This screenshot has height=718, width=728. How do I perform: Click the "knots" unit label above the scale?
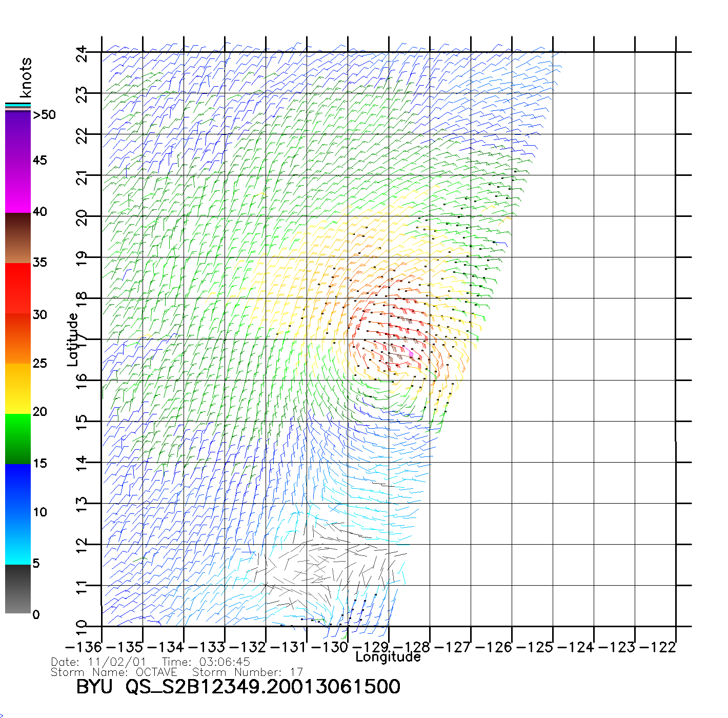(x=26, y=77)
